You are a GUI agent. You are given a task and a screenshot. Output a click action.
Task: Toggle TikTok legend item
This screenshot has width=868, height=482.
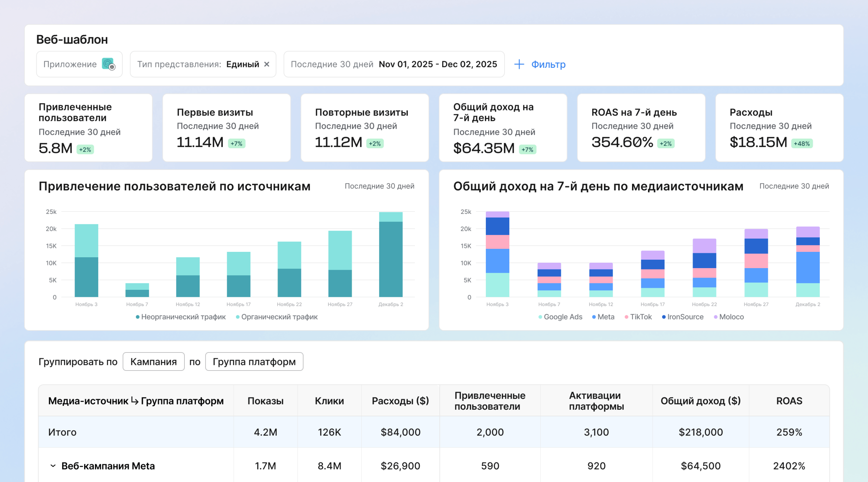(x=638, y=317)
